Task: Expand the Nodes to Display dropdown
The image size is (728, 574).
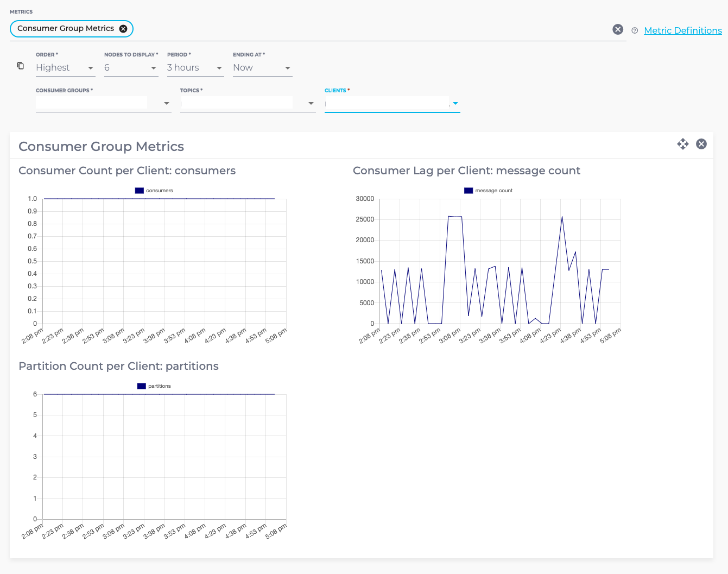Action: coord(131,68)
